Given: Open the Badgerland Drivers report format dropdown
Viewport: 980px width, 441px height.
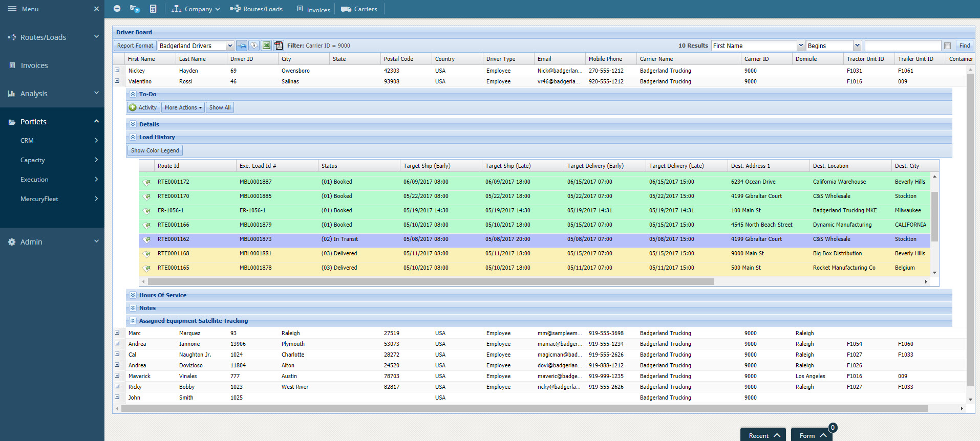Looking at the screenshot, I should [230, 46].
